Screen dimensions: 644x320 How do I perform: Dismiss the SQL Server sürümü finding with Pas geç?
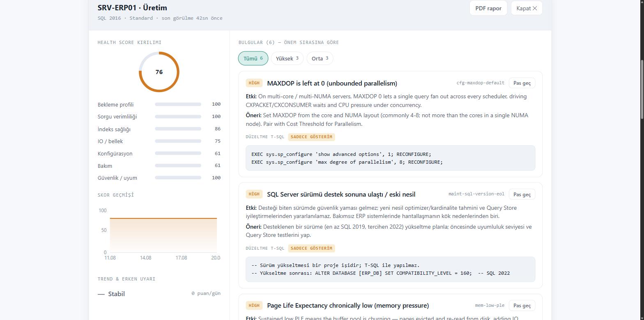522,194
